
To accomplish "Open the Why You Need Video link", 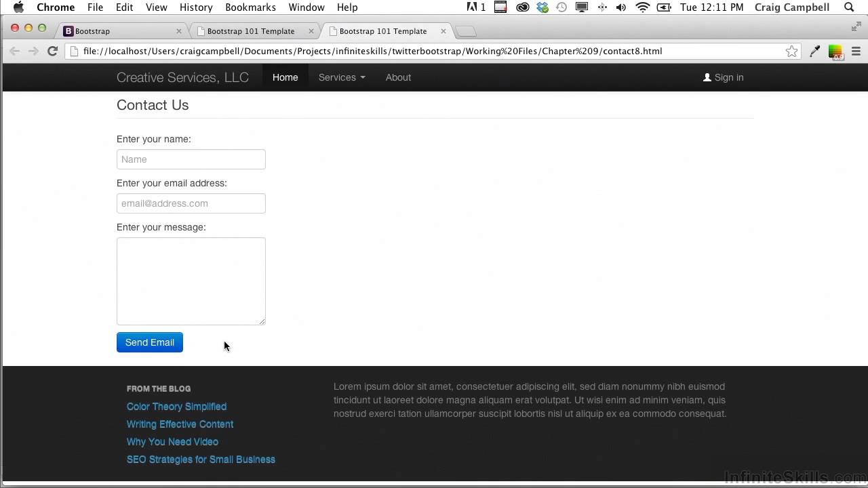I will pyautogui.click(x=172, y=442).
